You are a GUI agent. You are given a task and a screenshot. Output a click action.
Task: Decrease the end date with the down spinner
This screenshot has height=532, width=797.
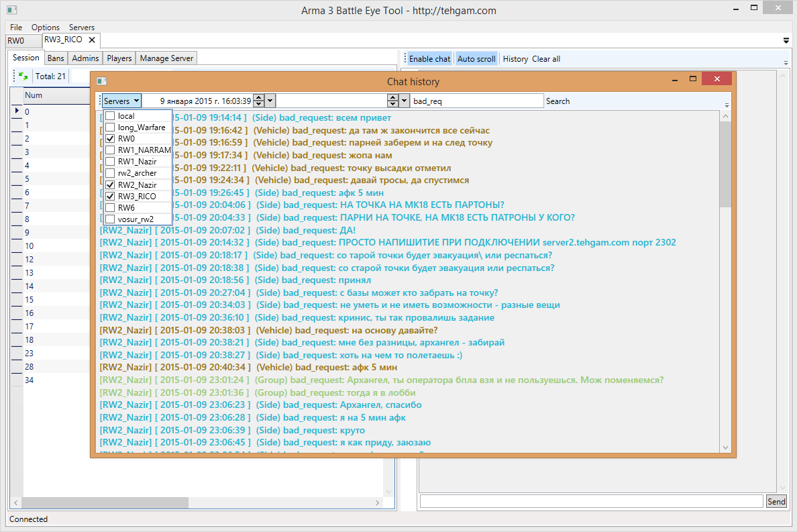point(393,104)
